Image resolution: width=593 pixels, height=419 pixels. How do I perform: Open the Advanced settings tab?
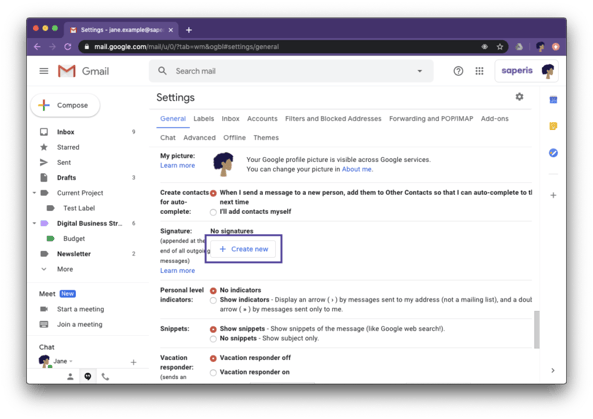[199, 138]
